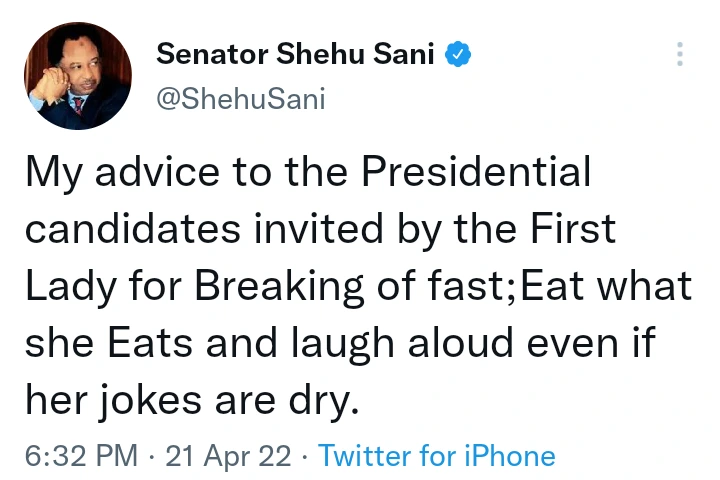Click the display name Senator Shehu Sani
Viewport: 720px width, 480px height.
point(294,56)
